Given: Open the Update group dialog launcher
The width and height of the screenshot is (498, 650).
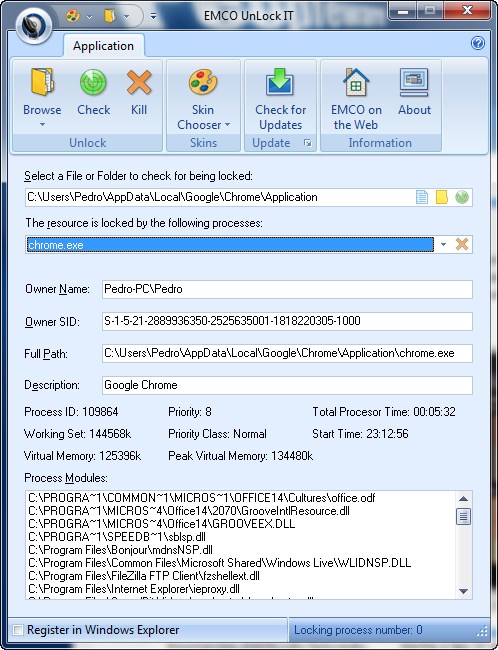Looking at the screenshot, I should (307, 143).
